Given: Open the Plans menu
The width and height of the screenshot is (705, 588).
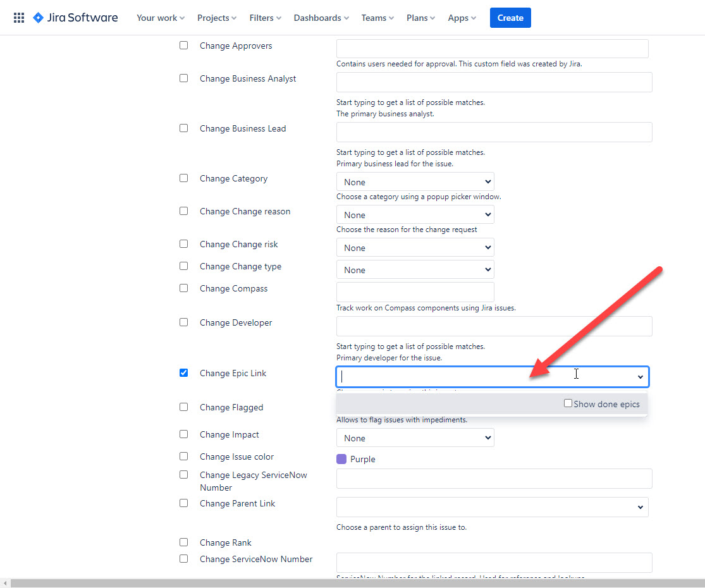Looking at the screenshot, I should click(421, 18).
